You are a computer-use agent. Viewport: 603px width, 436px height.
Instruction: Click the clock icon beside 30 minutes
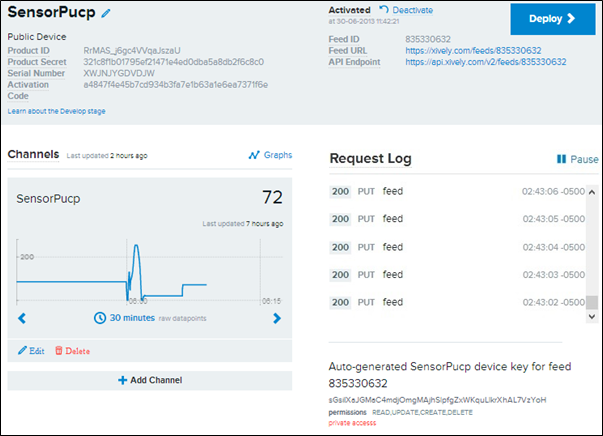[x=100, y=318]
